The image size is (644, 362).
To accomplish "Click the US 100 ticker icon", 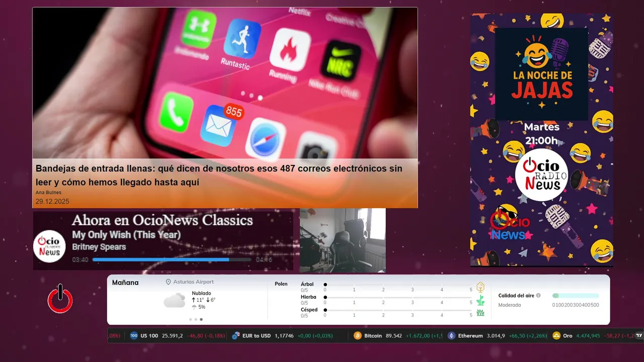I will pos(134,335).
